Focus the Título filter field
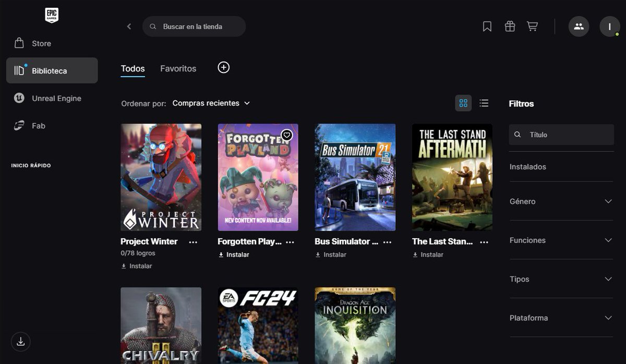This screenshot has width=626, height=364. [x=561, y=135]
